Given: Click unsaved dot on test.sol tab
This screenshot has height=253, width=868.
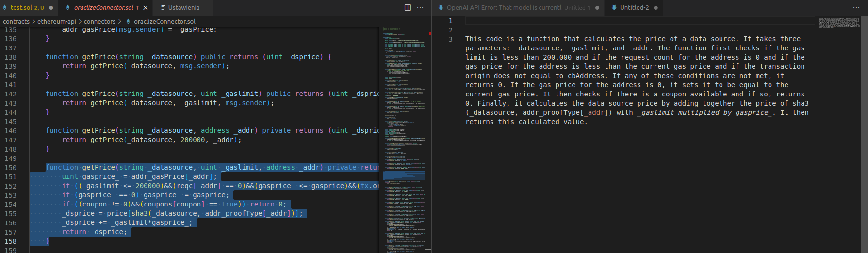Looking at the screenshot, I should click(x=51, y=8).
